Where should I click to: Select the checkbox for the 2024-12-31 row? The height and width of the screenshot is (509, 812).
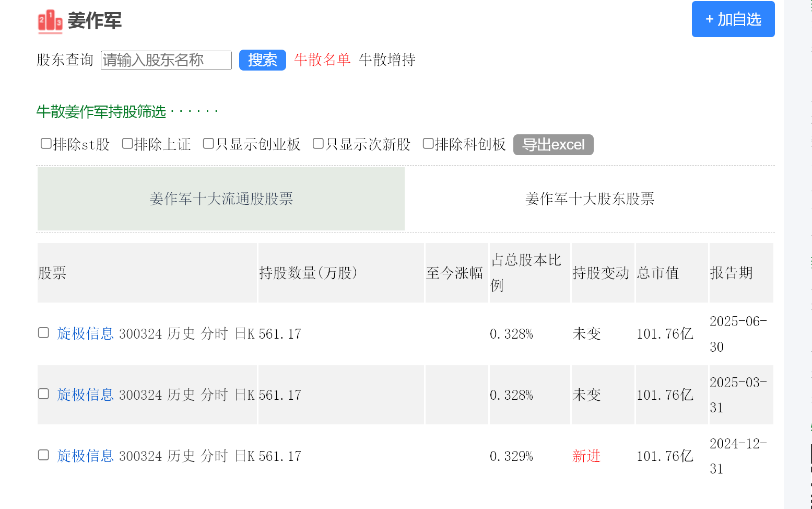tap(43, 455)
